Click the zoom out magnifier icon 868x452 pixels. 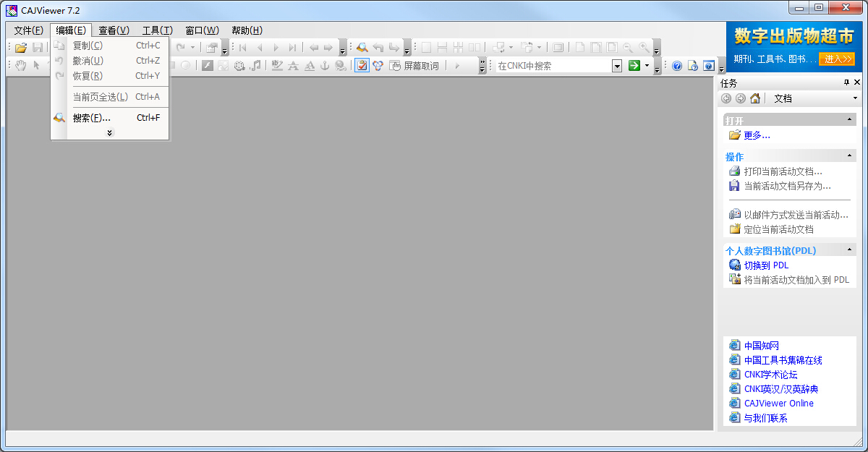(628, 48)
